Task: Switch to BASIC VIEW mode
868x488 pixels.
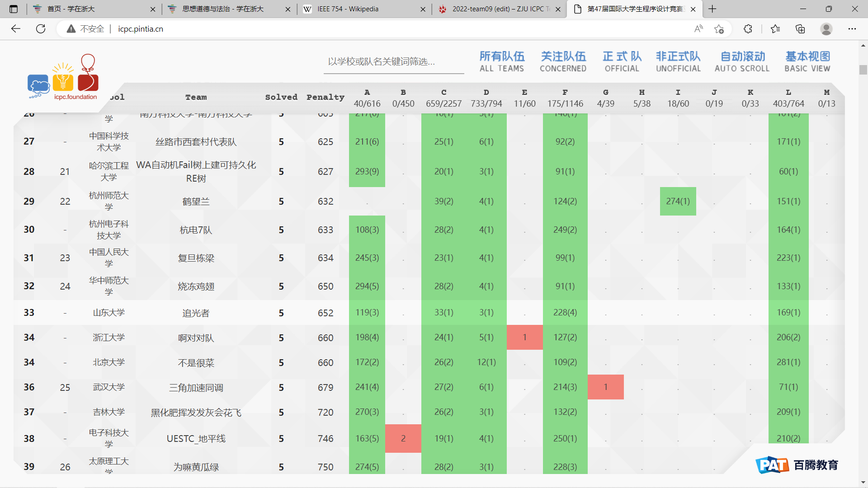Action: coord(807,62)
